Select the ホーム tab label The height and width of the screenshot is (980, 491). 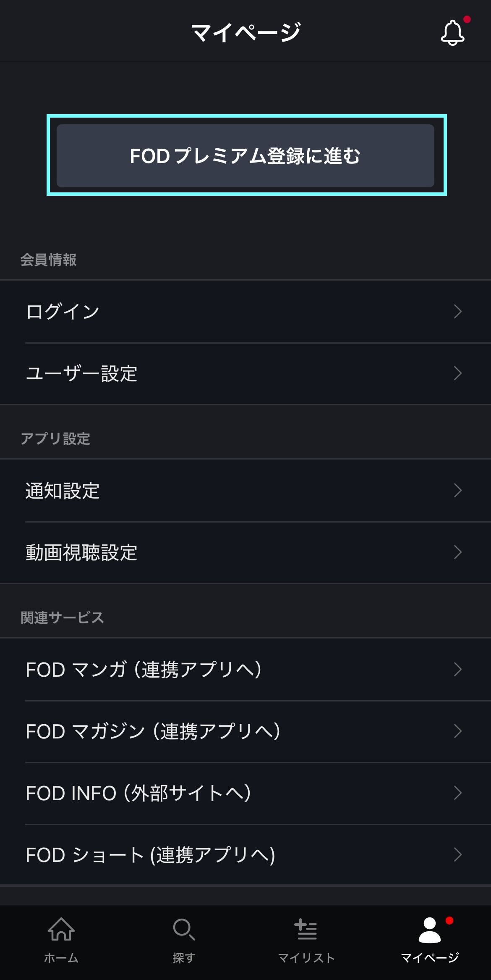pos(61,958)
